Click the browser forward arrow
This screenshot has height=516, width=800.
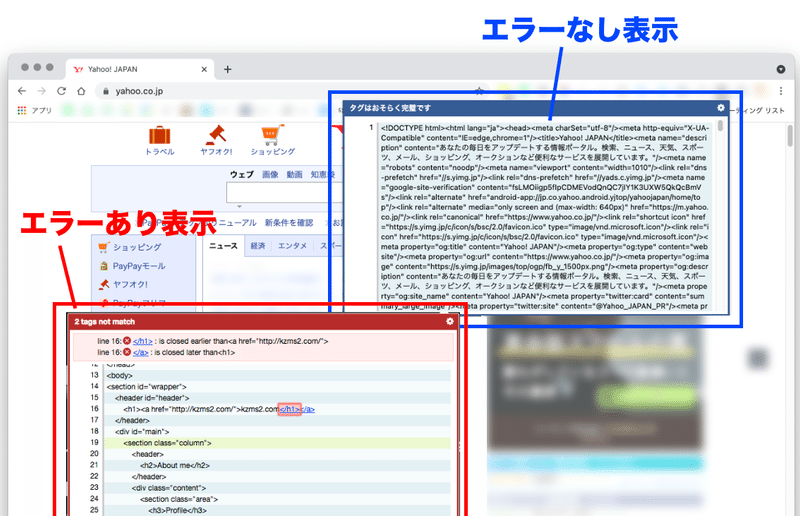[x=41, y=91]
